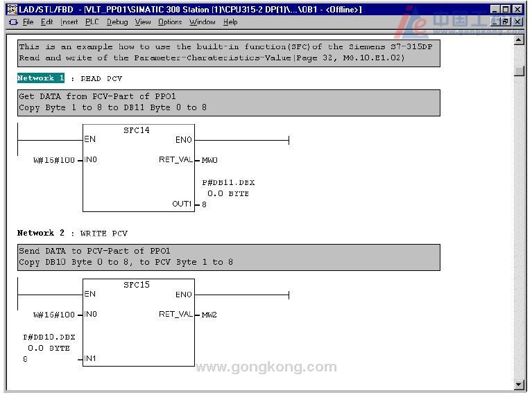Image resolution: width=532 pixels, height=395 pixels.
Task: Click the ENO output of SFC14
Action: (x=184, y=140)
